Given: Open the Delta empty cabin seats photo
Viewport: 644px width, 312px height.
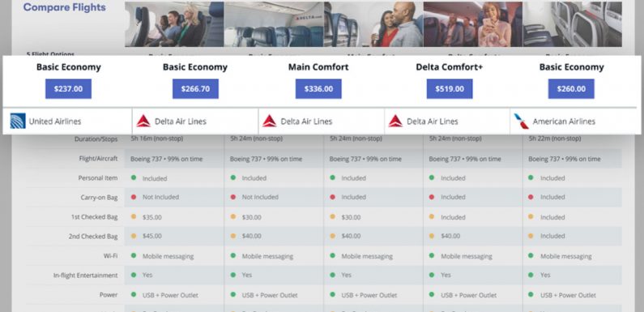Looking at the screenshot, I should 274,24.
